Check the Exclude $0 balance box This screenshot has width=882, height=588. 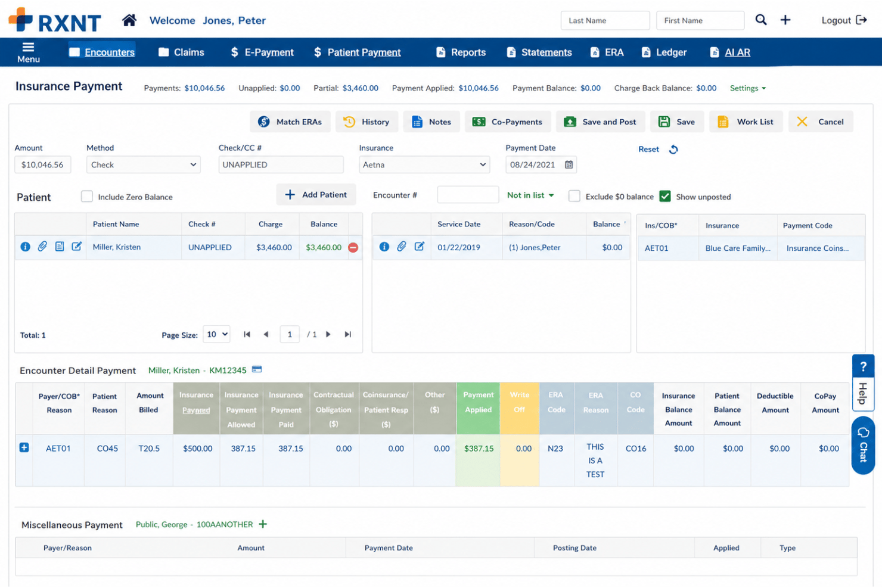pos(574,196)
